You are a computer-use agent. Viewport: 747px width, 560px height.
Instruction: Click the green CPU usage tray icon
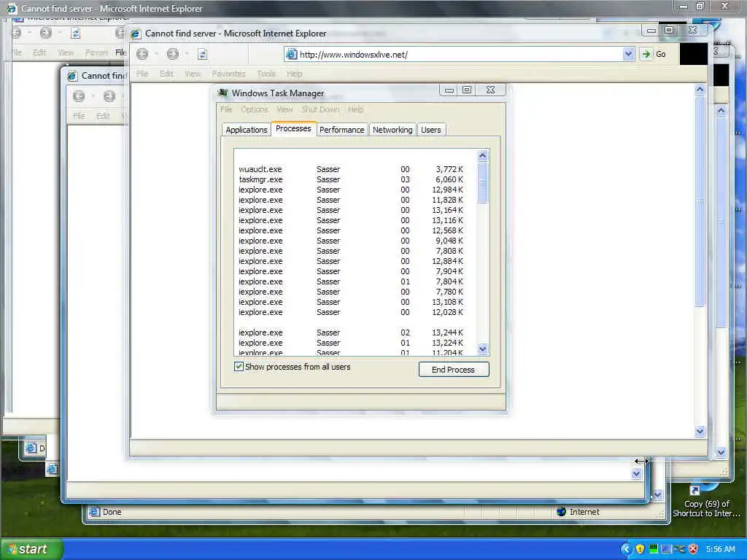click(x=654, y=549)
